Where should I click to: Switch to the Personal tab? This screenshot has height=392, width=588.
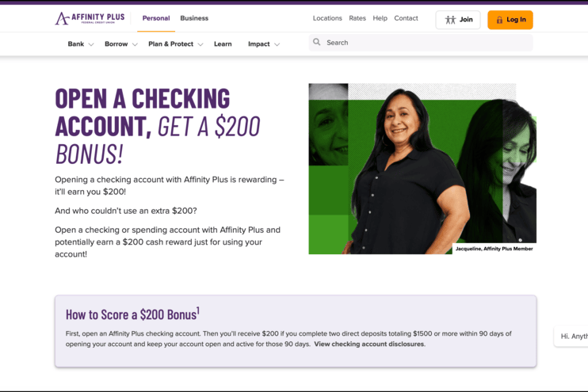[x=156, y=18]
